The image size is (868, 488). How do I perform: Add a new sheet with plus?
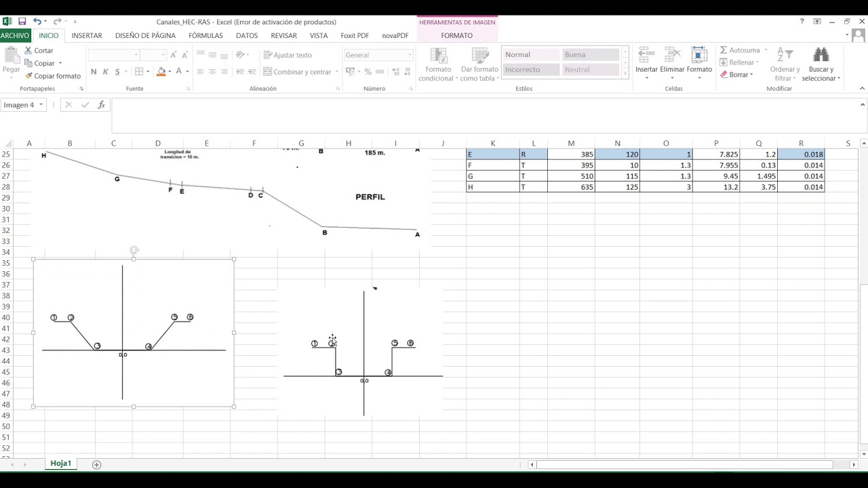click(x=96, y=464)
